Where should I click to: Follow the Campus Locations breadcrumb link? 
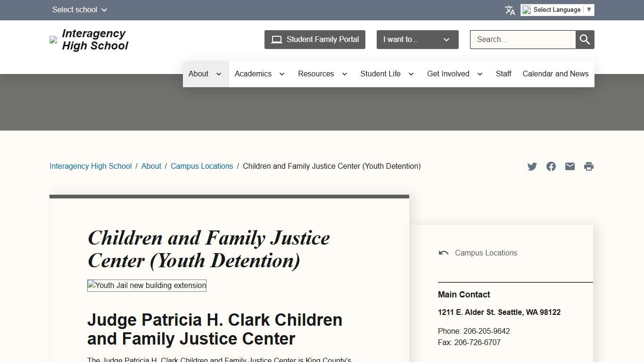click(x=202, y=166)
